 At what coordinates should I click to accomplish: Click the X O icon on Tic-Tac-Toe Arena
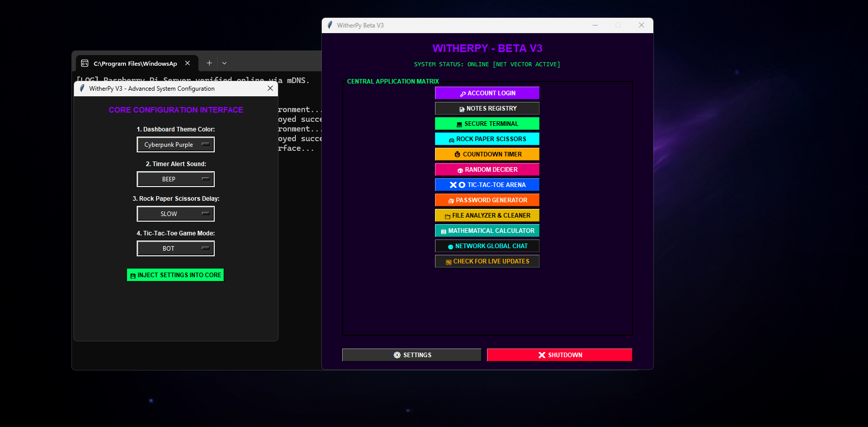point(457,185)
